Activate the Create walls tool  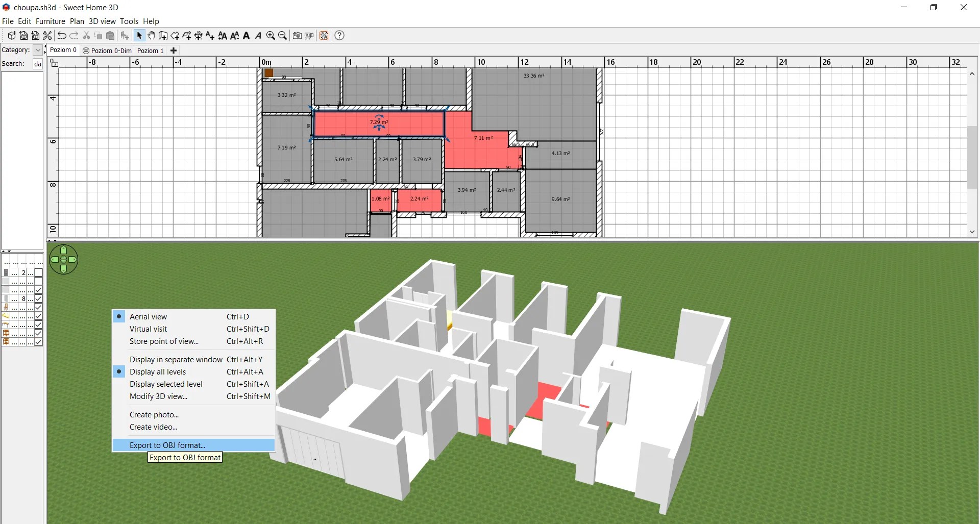[163, 35]
